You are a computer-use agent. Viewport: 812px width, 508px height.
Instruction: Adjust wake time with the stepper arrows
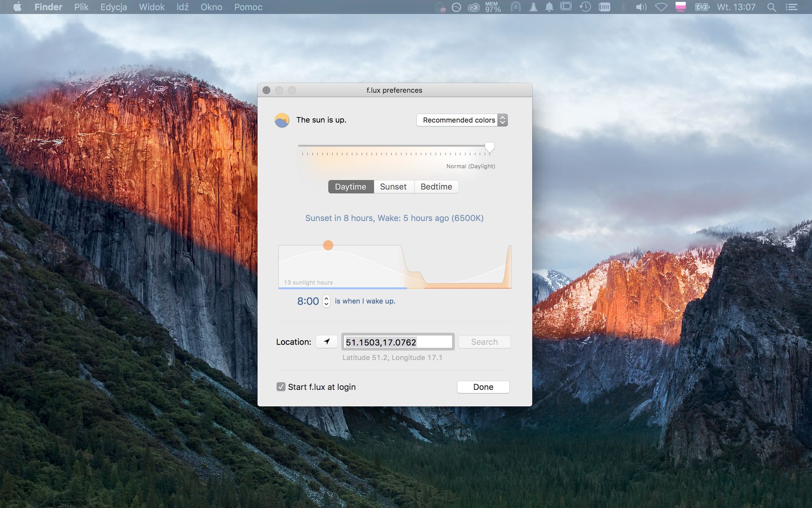(326, 301)
